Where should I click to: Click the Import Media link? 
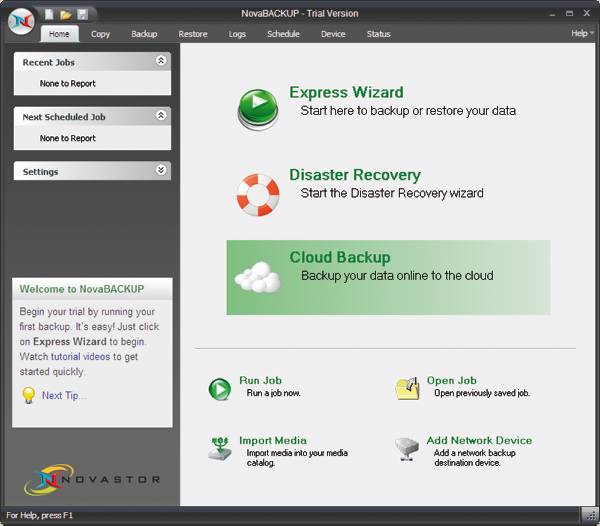click(273, 440)
